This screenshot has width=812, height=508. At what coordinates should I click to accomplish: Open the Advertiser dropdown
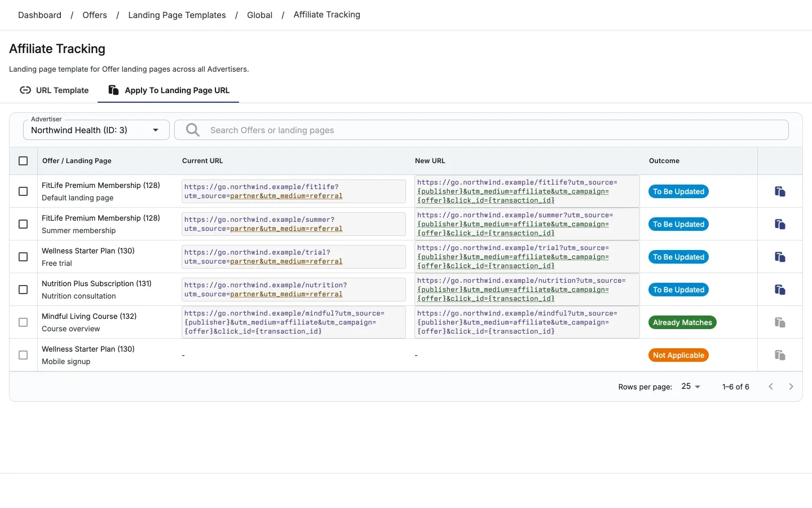pos(96,130)
